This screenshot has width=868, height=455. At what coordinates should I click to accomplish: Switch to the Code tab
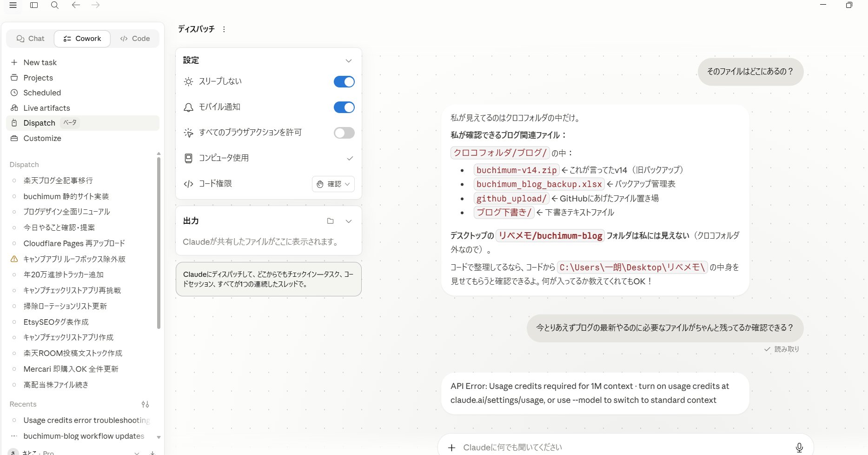(135, 39)
